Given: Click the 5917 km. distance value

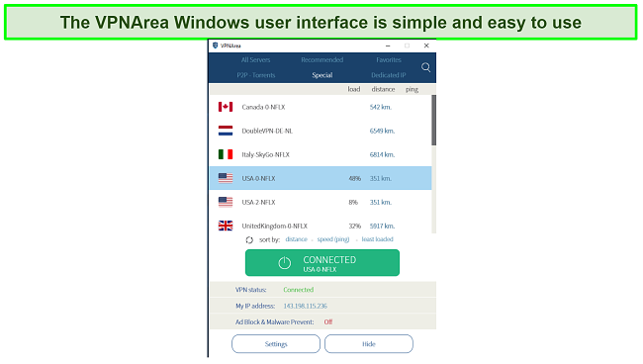Looking at the screenshot, I should tap(382, 226).
